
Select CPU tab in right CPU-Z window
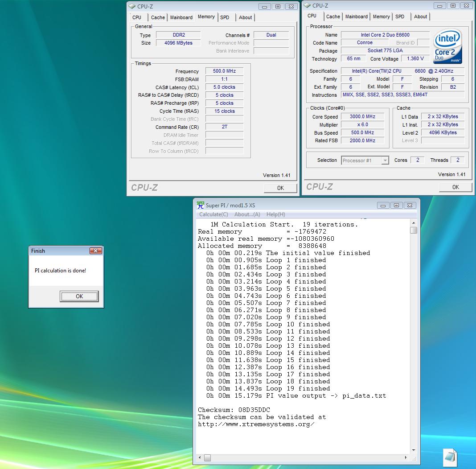pos(312,16)
